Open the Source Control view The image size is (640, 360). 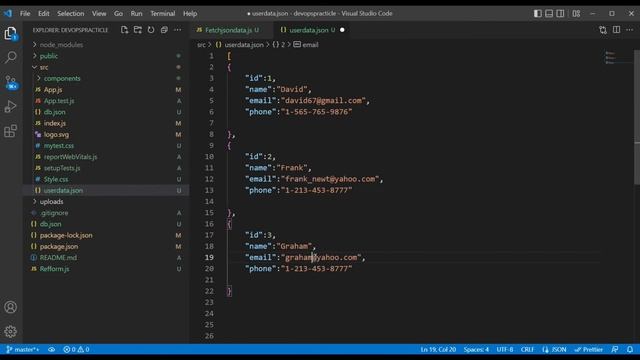(x=11, y=82)
